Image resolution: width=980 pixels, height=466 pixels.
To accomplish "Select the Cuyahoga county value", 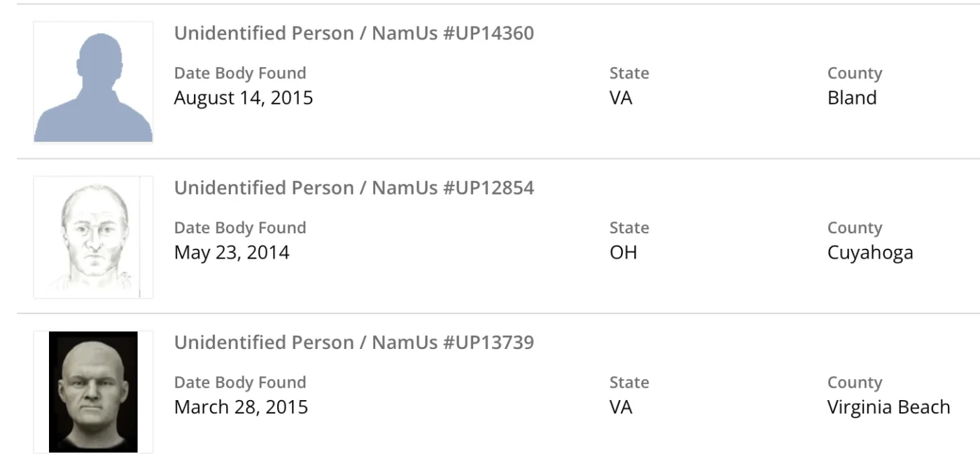I will (x=870, y=252).
